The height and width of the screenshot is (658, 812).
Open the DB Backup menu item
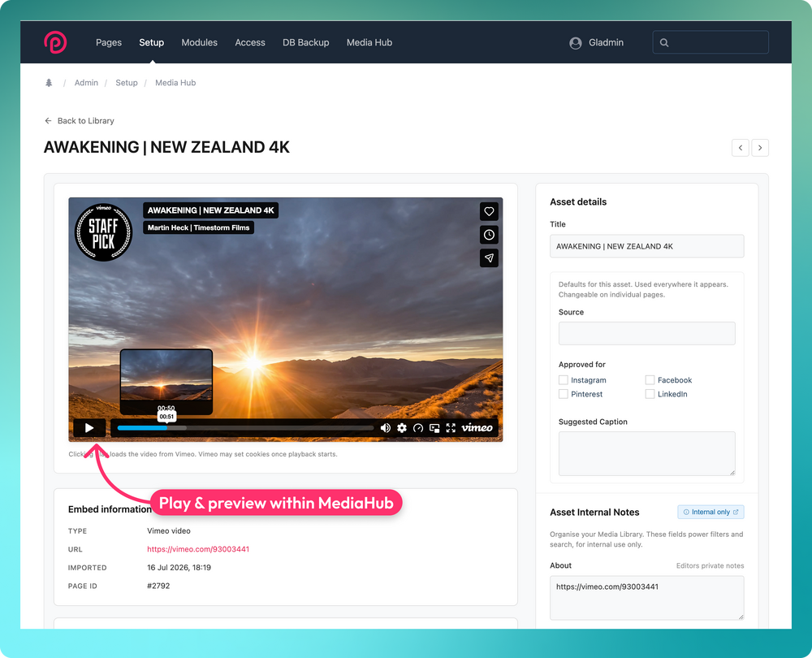click(306, 42)
